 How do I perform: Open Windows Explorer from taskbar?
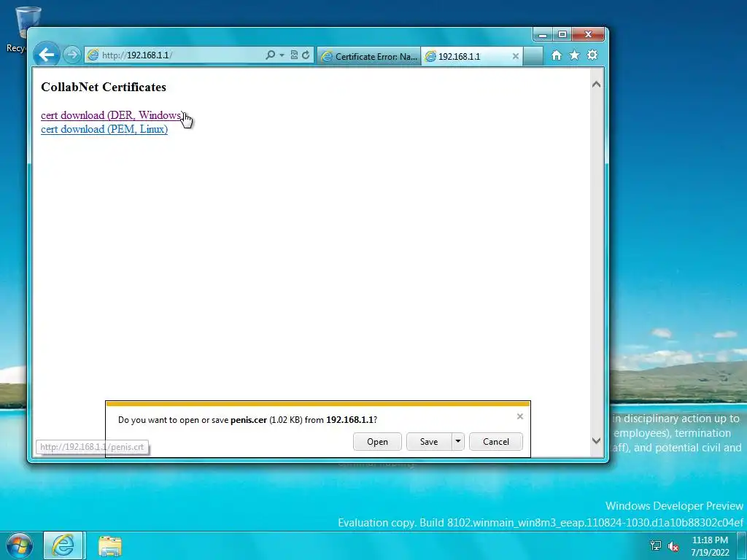[110, 545]
